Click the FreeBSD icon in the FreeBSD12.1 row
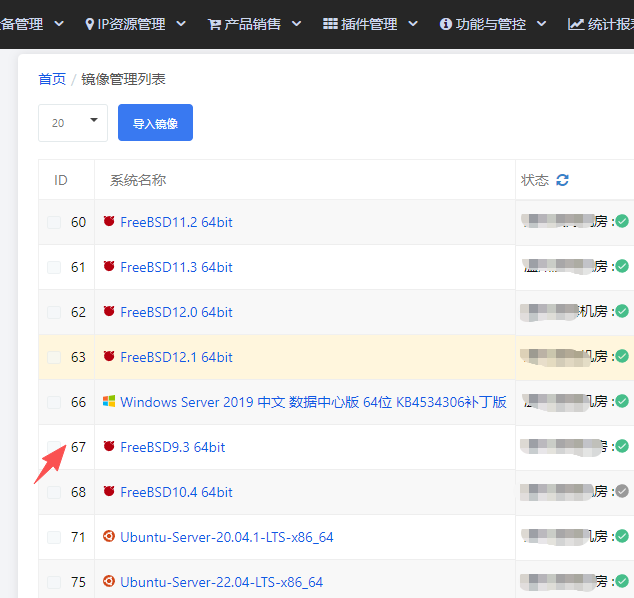This screenshot has width=634, height=598. [x=109, y=357]
